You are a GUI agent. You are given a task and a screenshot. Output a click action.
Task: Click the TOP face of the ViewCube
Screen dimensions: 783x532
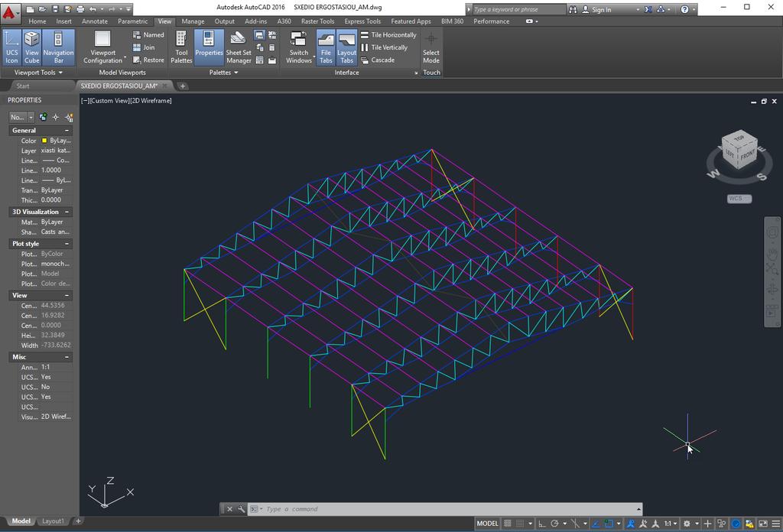[x=739, y=138]
